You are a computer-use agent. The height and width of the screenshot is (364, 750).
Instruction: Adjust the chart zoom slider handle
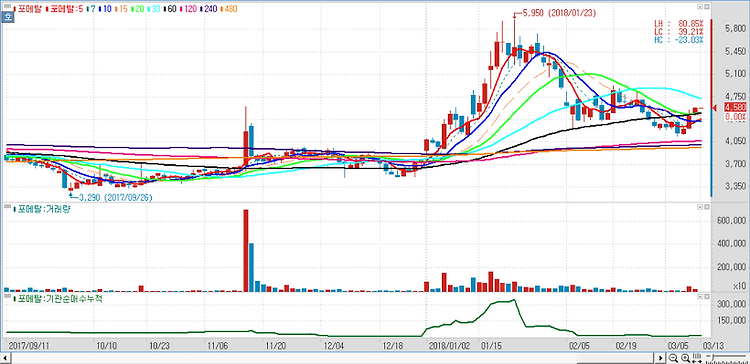[x=713, y=356]
